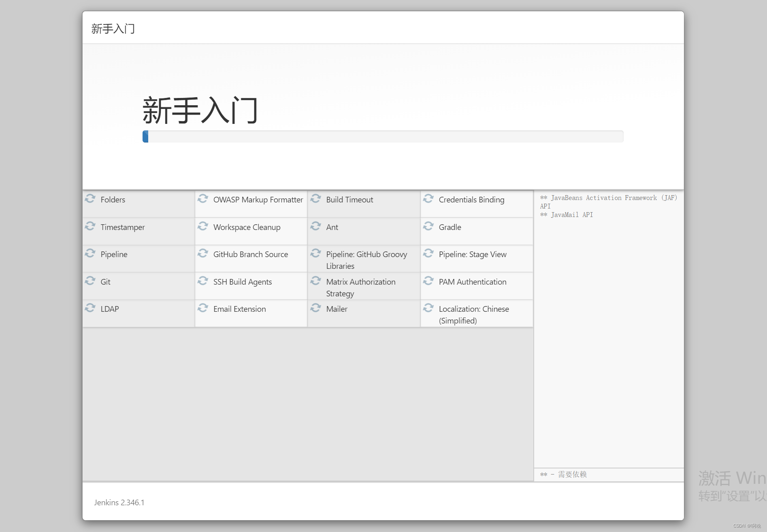Screen dimensions: 767x532
Task: Click the refresh icon beside SSH Build Agents
Action: pos(203,281)
